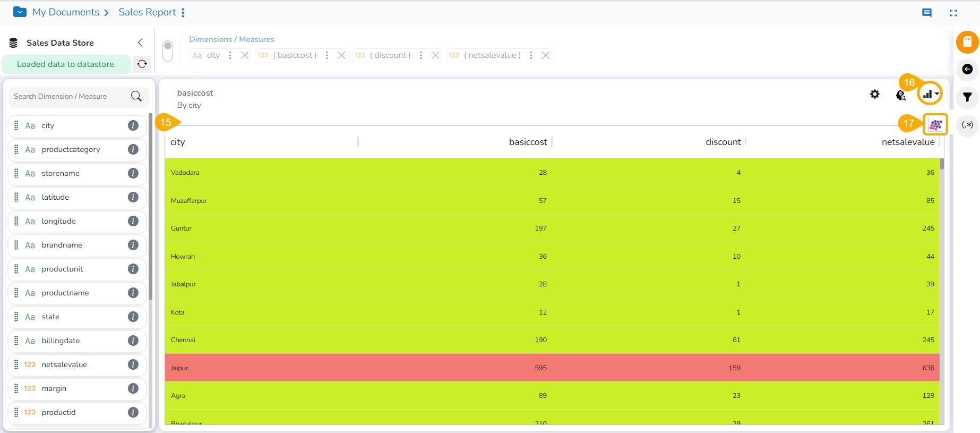Select the productcategory dimension item
This screenshot has height=433, width=980.
pos(78,149)
